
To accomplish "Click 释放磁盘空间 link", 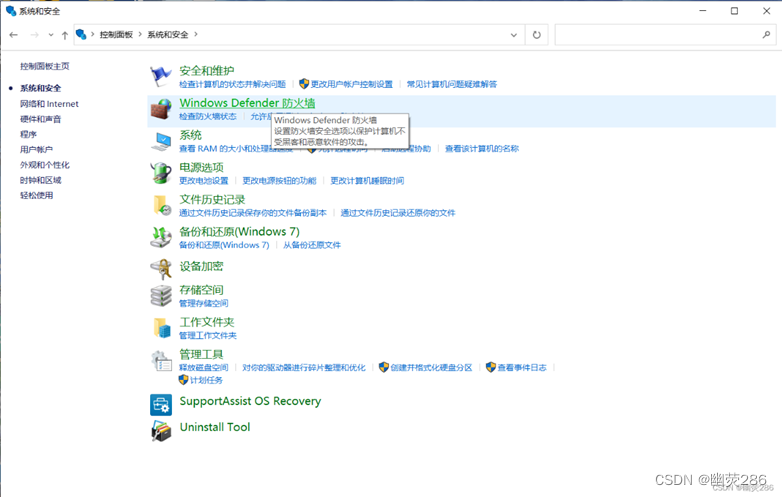I will [x=203, y=368].
